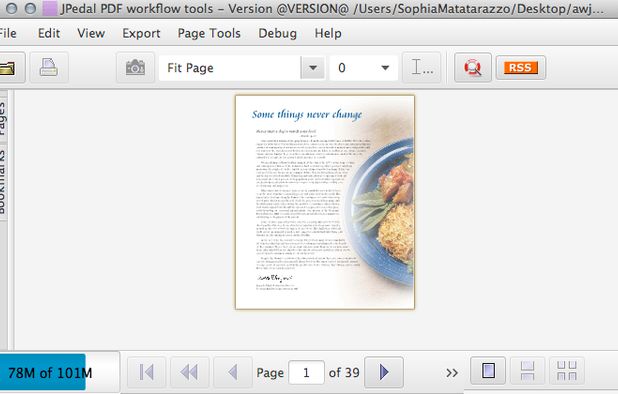This screenshot has width=618, height=394.
Task: Take a snapshot with the camera icon
Action: point(135,67)
